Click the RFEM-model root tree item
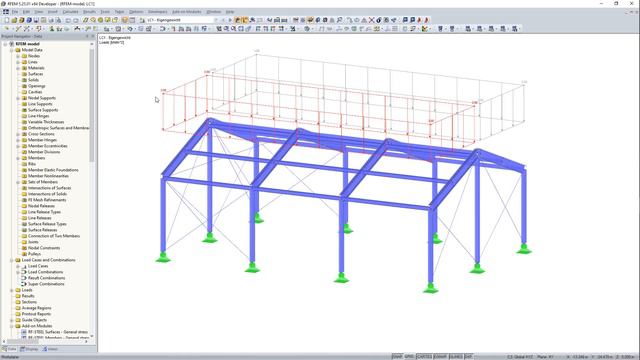640x360 pixels. click(27, 44)
